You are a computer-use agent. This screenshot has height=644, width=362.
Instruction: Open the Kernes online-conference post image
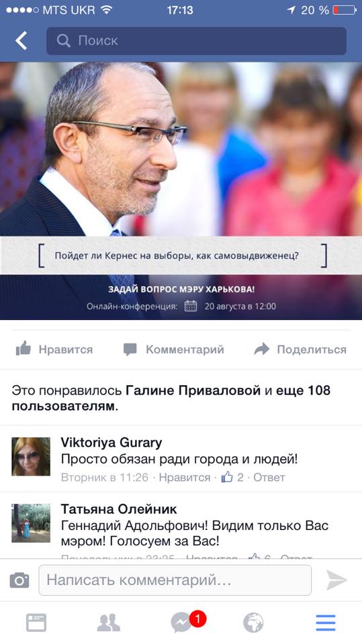click(x=181, y=191)
